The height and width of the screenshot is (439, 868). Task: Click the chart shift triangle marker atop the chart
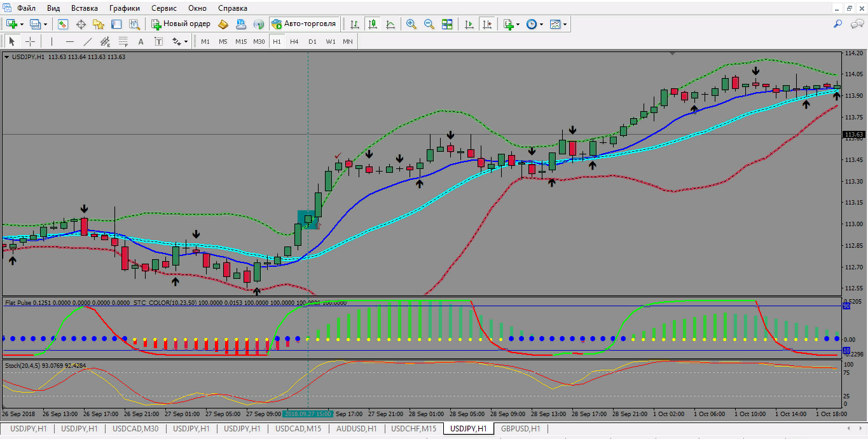click(x=672, y=54)
